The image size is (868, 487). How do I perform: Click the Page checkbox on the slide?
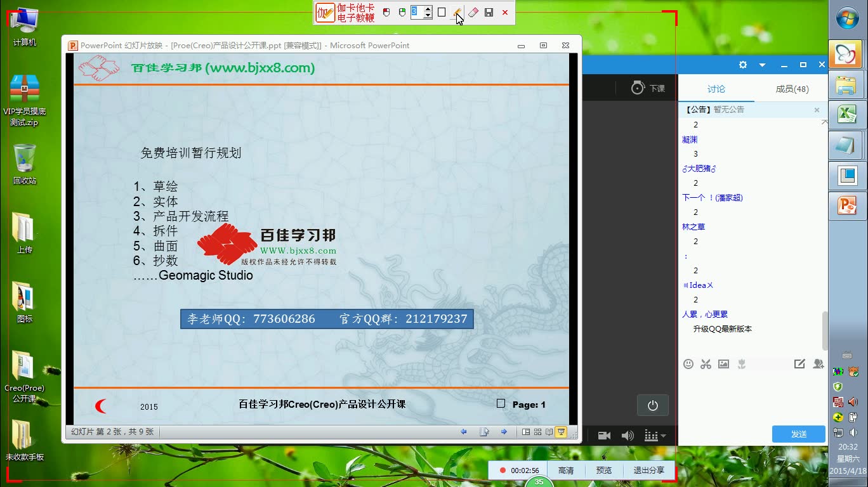pyautogui.click(x=501, y=403)
